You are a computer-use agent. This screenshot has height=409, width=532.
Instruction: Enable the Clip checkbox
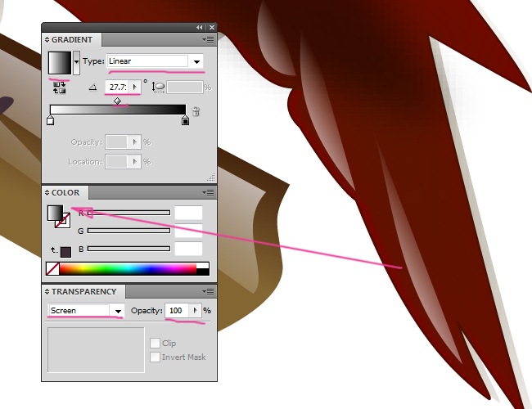[155, 344]
